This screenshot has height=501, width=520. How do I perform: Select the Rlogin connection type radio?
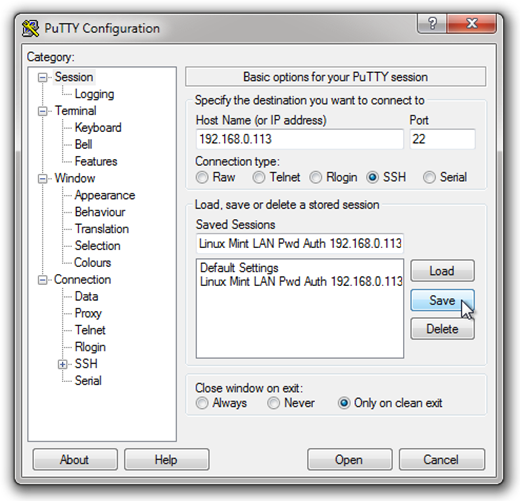(315, 177)
